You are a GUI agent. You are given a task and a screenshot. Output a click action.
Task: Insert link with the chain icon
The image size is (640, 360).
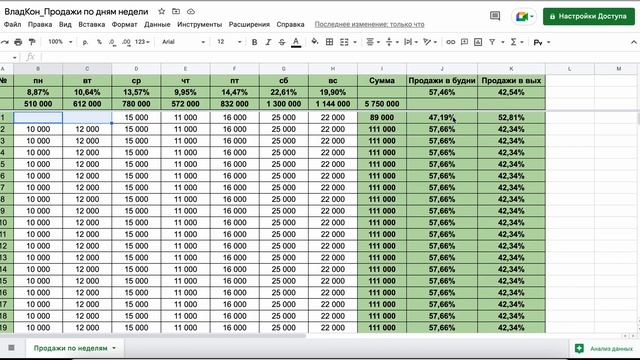coord(451,42)
